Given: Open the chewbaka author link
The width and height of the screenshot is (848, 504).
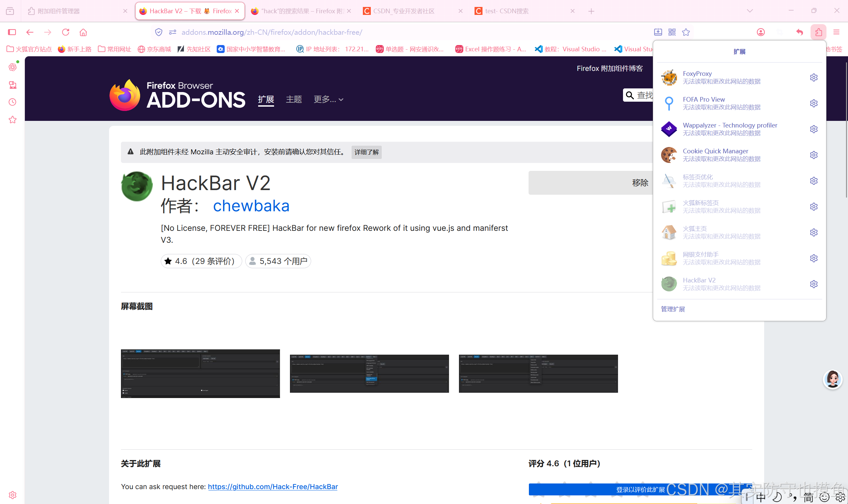Looking at the screenshot, I should [x=251, y=205].
